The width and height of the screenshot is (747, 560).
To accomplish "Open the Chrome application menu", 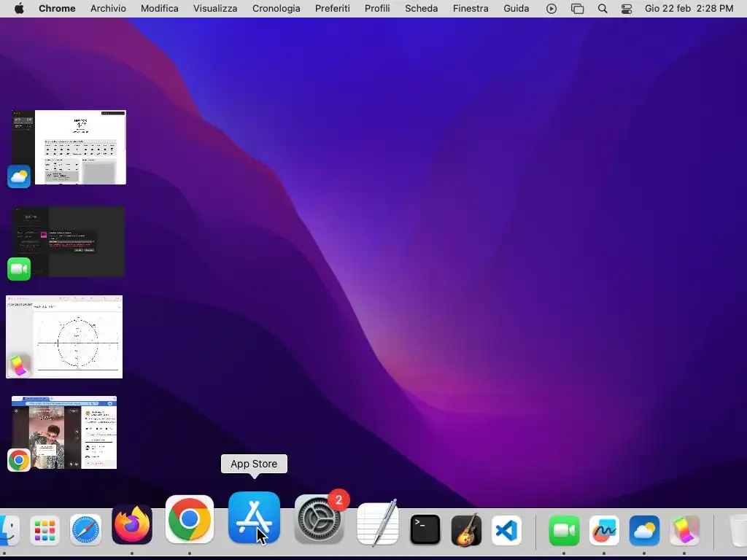I will tap(57, 9).
